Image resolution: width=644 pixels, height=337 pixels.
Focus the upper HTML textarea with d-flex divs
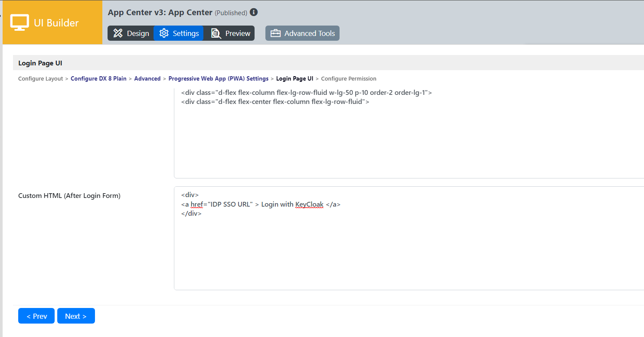[408, 139]
